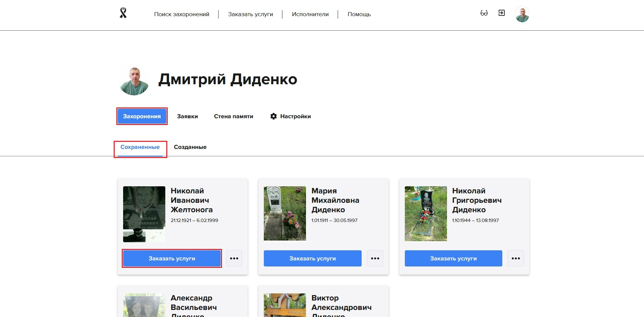Click the Дмитрий Диденко heading
Screen dimensions: 644x317
[228, 80]
